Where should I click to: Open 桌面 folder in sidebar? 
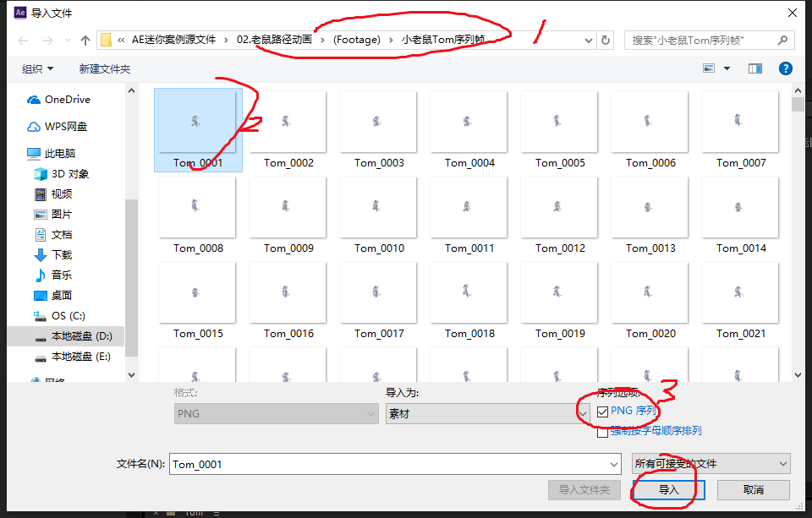(52, 296)
